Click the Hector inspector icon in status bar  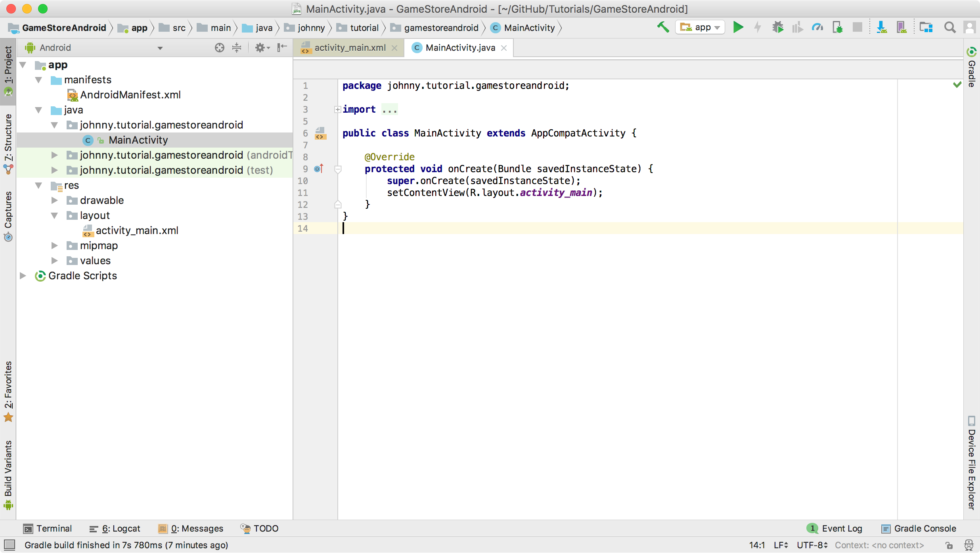click(x=969, y=545)
